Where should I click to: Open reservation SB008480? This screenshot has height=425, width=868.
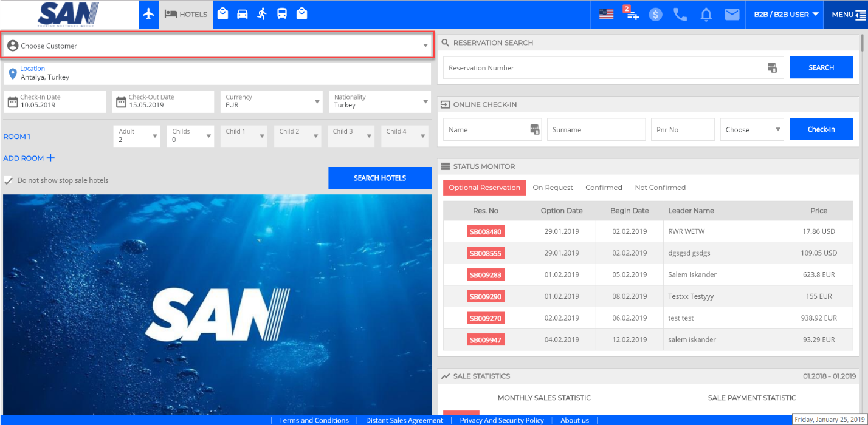click(485, 231)
